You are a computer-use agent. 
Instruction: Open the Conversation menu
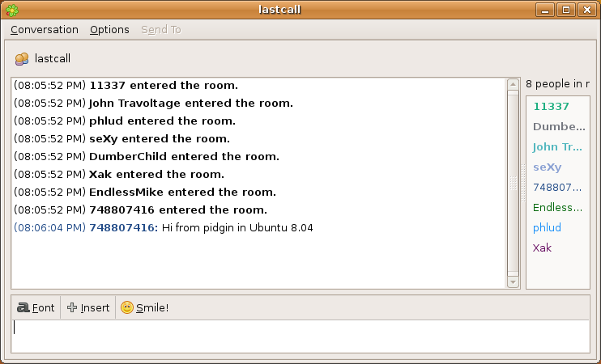(x=45, y=30)
